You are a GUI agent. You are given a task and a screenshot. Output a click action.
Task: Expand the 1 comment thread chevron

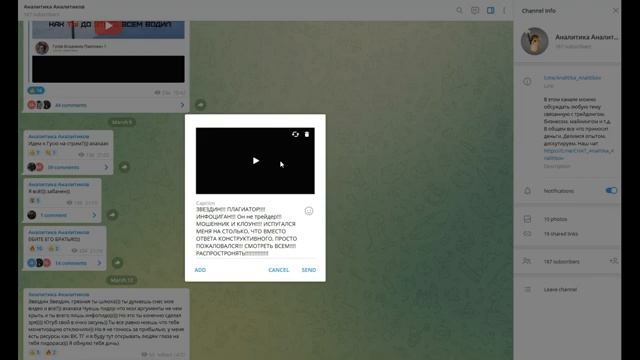coord(94,215)
